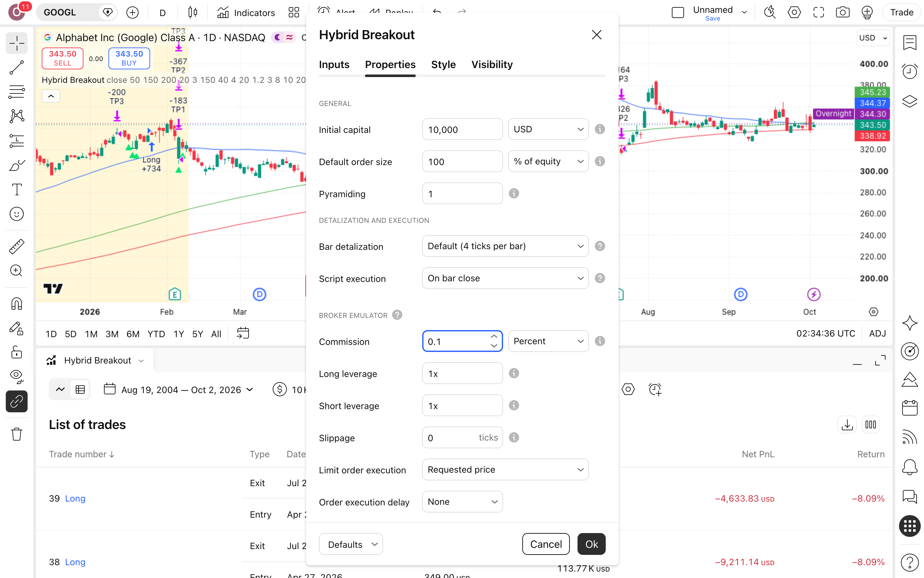Click the Pyramiding input field
The image size is (924, 578).
tap(462, 193)
